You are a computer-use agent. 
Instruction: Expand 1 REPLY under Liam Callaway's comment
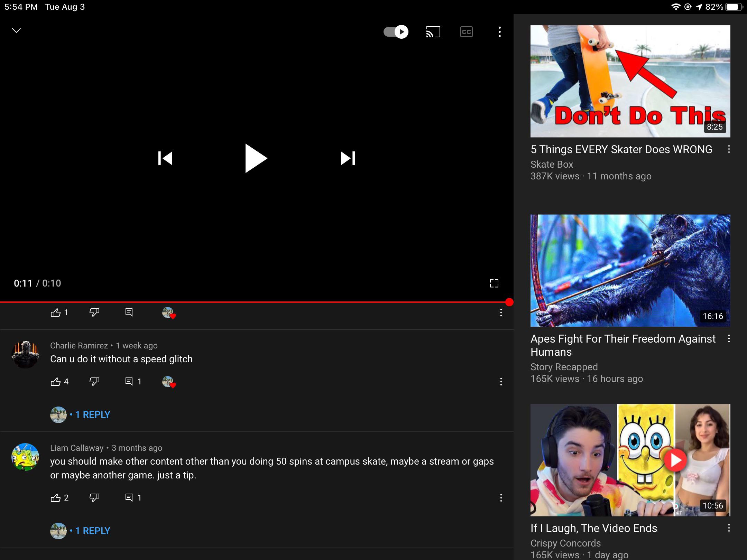[x=92, y=531]
